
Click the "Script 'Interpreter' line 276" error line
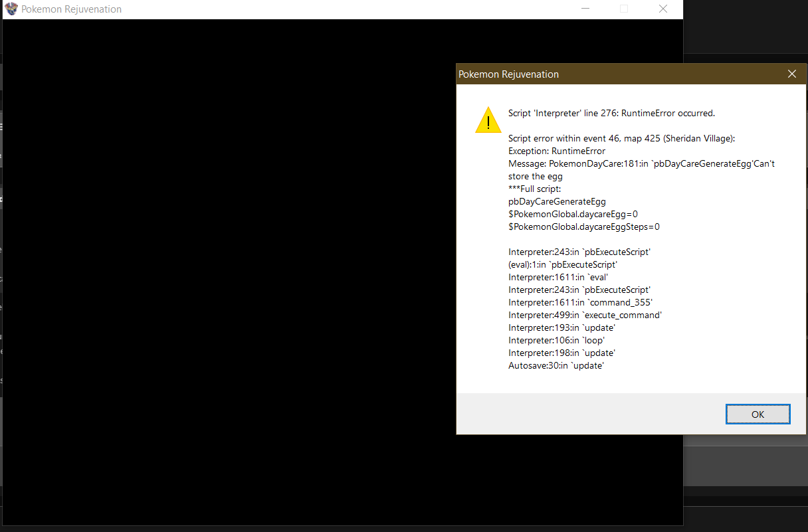(611, 113)
